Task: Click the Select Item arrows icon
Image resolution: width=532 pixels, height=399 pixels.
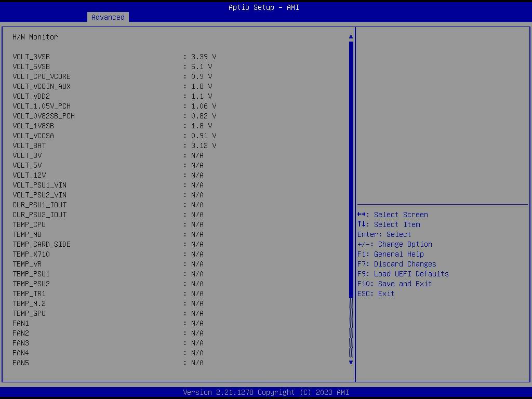Action: (x=362, y=224)
